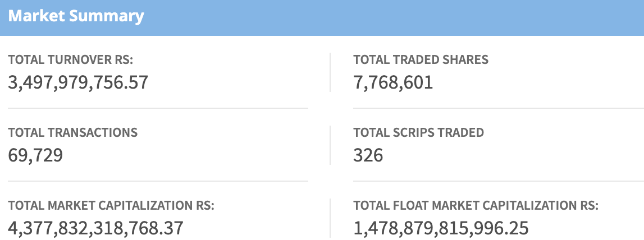This screenshot has width=644, height=240.
Task: Click the horizontal line below the transactions value
Action: point(157,181)
